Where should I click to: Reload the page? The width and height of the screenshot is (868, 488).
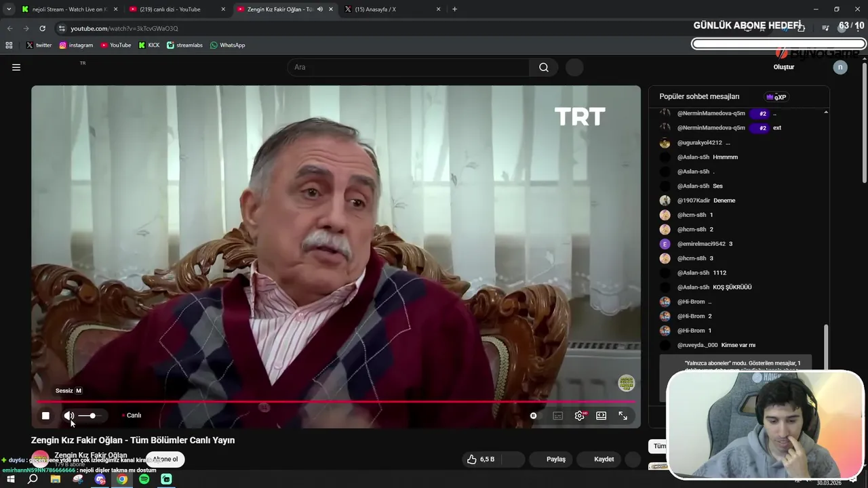[x=42, y=28]
